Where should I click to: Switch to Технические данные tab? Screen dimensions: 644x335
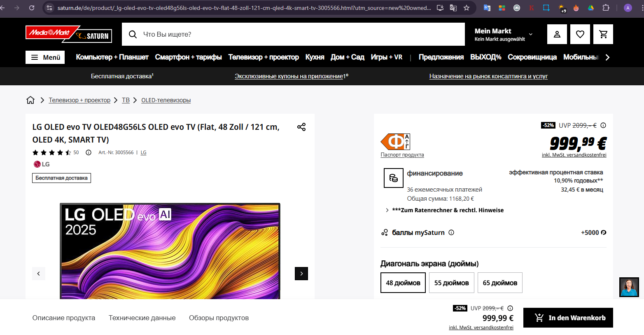pyautogui.click(x=142, y=318)
